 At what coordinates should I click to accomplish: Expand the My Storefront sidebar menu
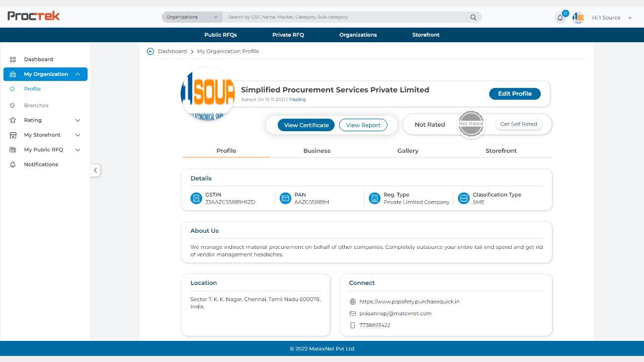pyautogui.click(x=45, y=135)
